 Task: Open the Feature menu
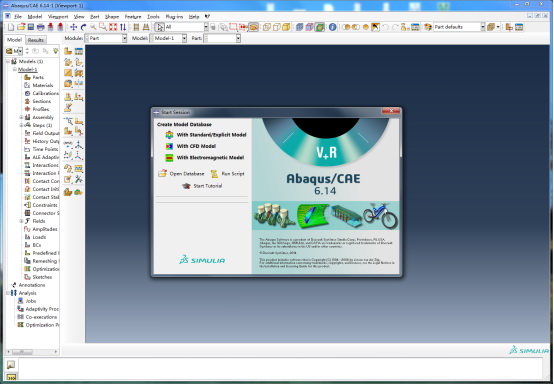133,17
